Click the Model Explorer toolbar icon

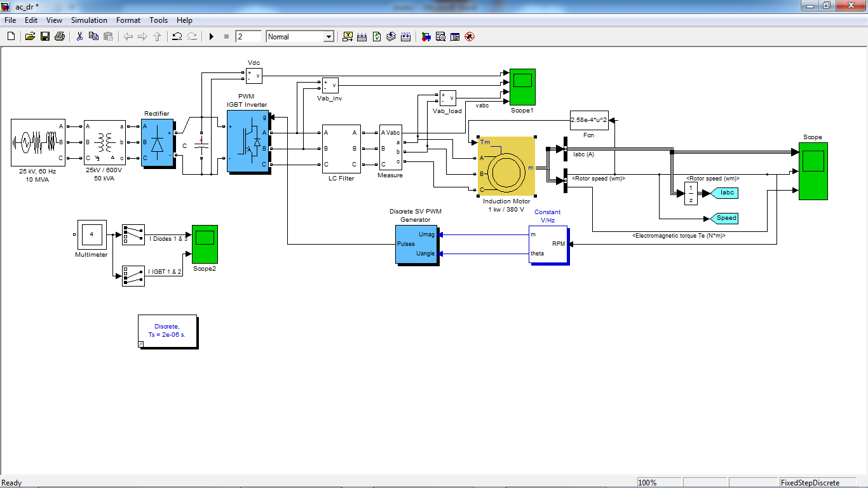(x=440, y=37)
